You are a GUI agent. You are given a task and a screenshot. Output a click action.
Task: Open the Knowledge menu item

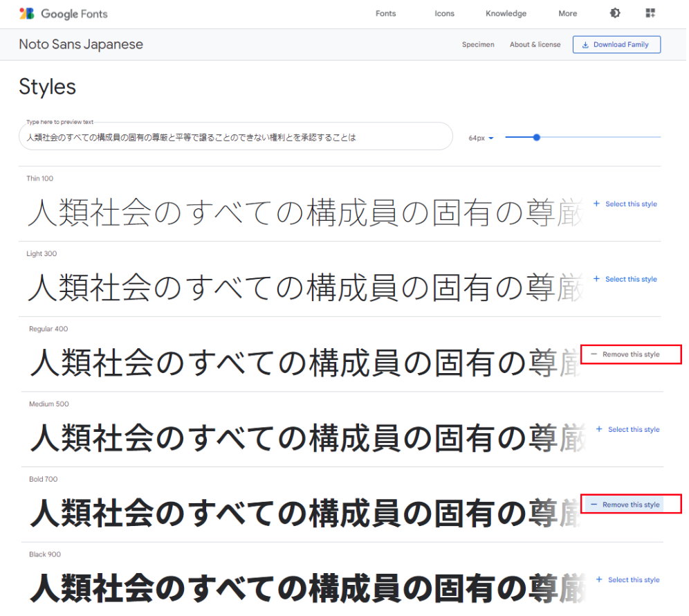(506, 14)
